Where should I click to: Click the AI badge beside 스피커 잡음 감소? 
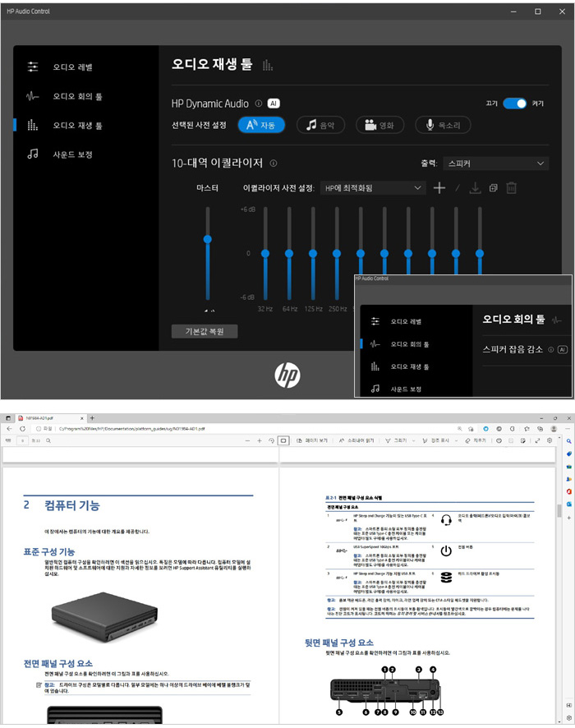click(563, 349)
